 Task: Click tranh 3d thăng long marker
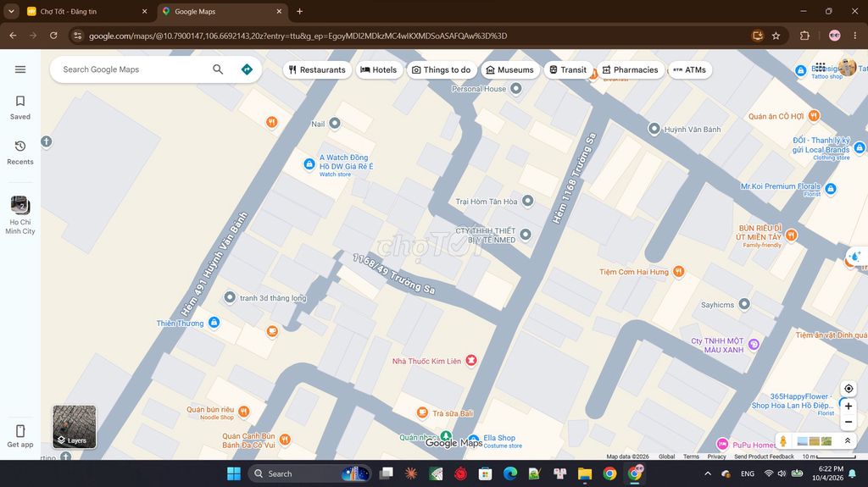pyautogui.click(x=230, y=297)
